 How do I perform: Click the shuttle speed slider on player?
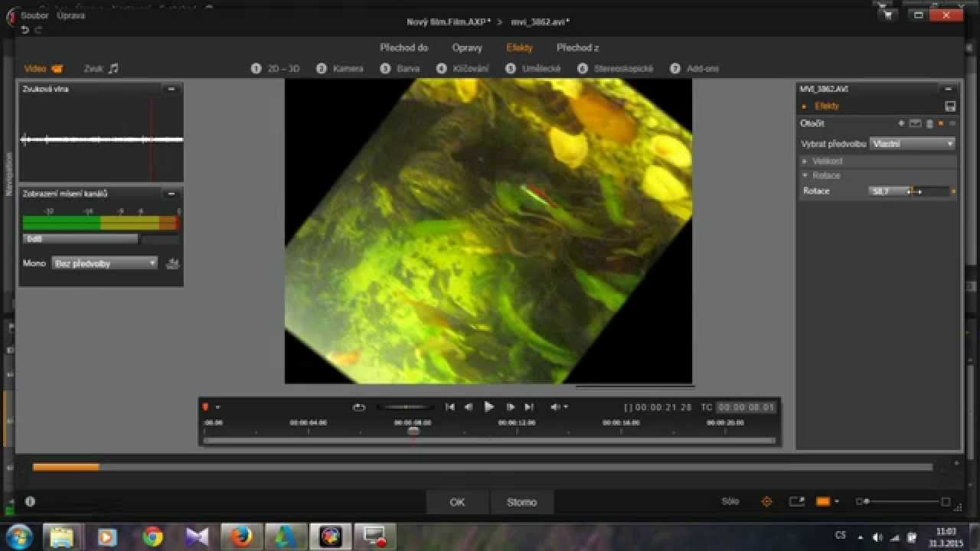pyautogui.click(x=405, y=407)
